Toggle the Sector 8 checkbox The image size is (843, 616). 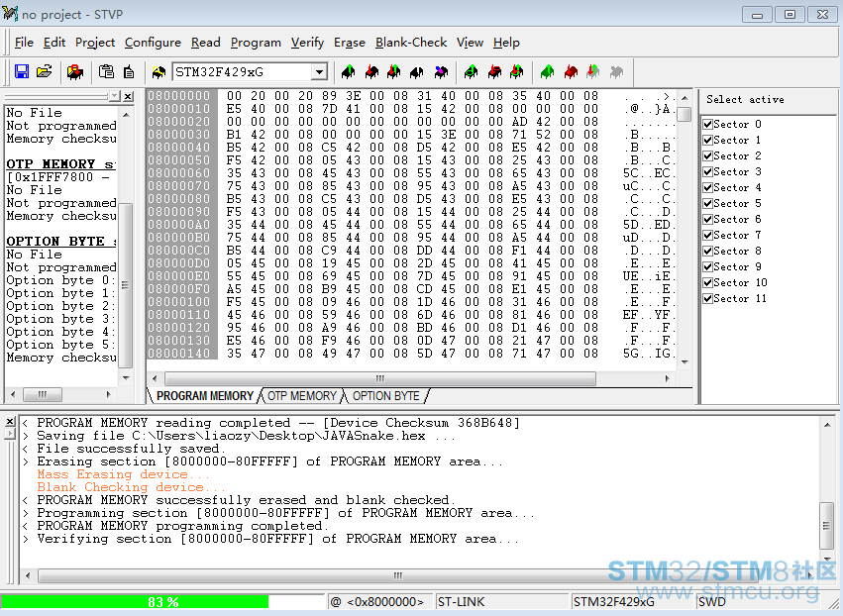tap(708, 251)
